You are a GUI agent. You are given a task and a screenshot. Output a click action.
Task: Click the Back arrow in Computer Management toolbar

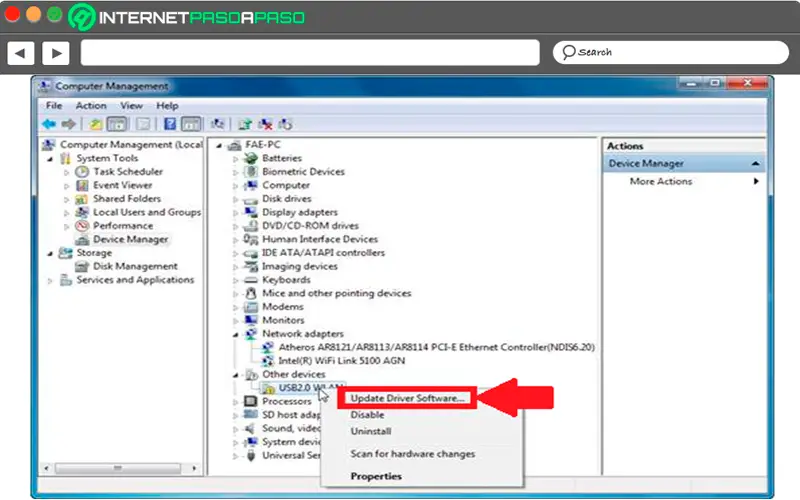[x=49, y=124]
